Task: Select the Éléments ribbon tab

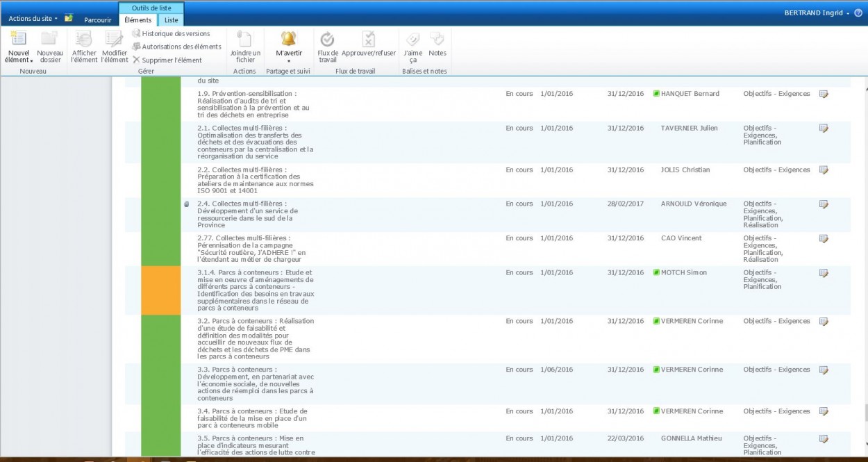Action: 138,20
